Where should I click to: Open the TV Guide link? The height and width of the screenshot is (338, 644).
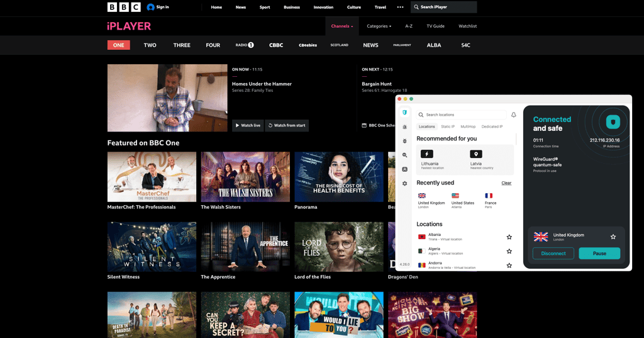point(435,26)
